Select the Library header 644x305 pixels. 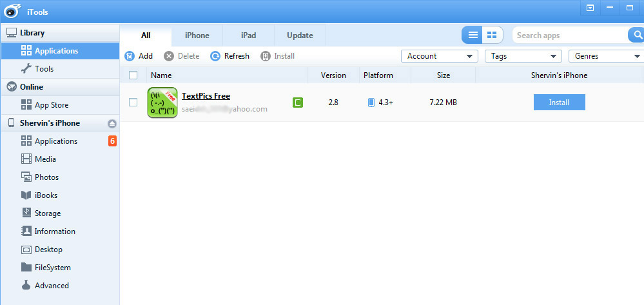[x=60, y=33]
